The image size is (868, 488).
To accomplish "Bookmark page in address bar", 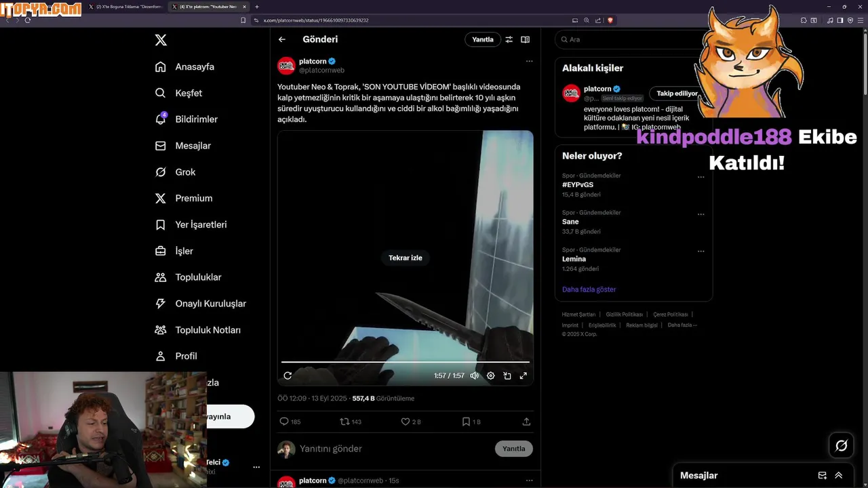I will coord(243,20).
